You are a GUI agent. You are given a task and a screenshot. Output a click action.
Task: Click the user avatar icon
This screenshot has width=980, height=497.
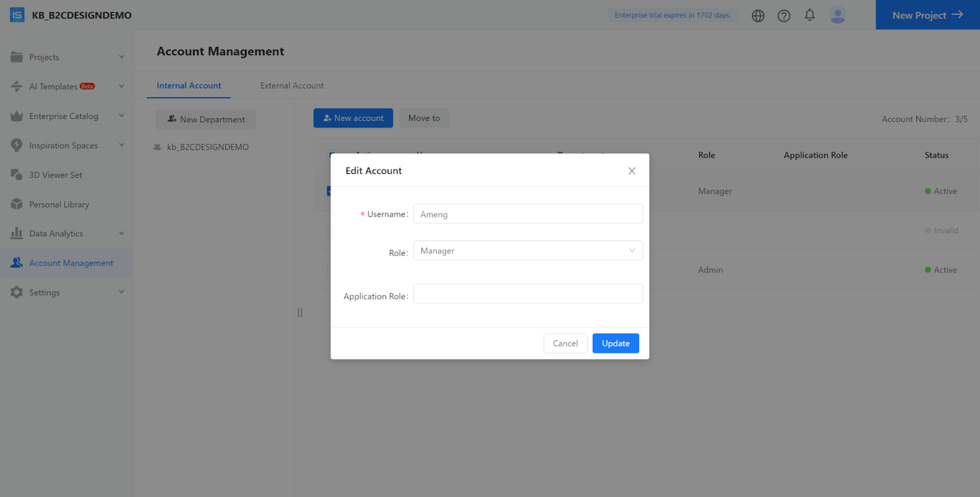point(837,15)
